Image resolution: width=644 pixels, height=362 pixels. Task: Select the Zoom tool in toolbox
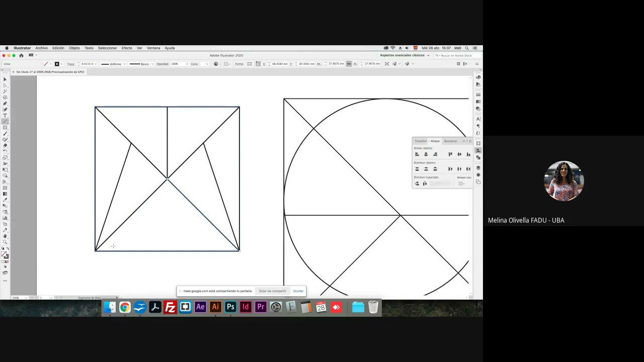click(x=5, y=242)
